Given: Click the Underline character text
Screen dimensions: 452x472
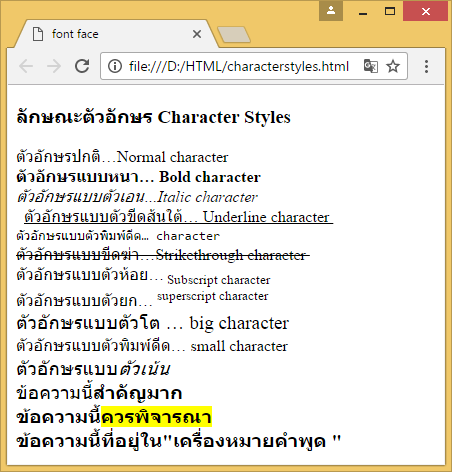Looking at the screenshot, I should coord(266,217).
